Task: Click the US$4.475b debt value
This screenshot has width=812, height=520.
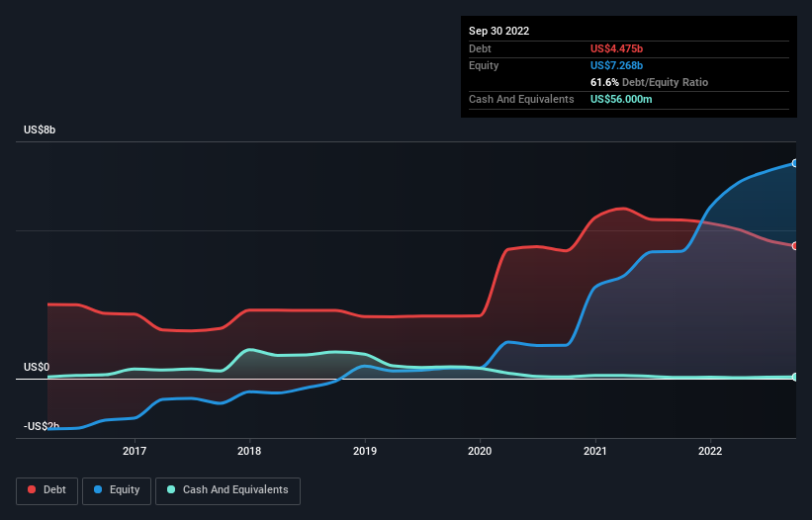Action: click(616, 48)
